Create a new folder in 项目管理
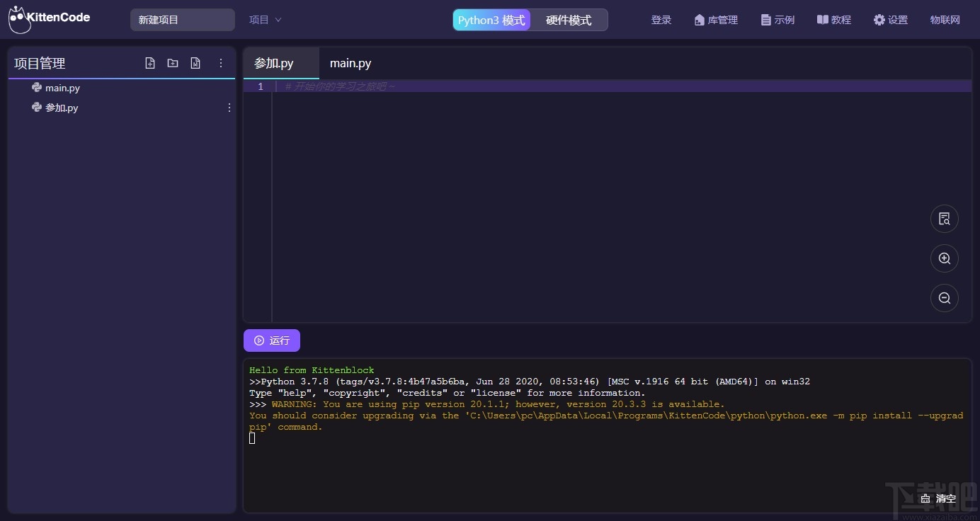Viewport: 980px width, 521px height. point(173,63)
